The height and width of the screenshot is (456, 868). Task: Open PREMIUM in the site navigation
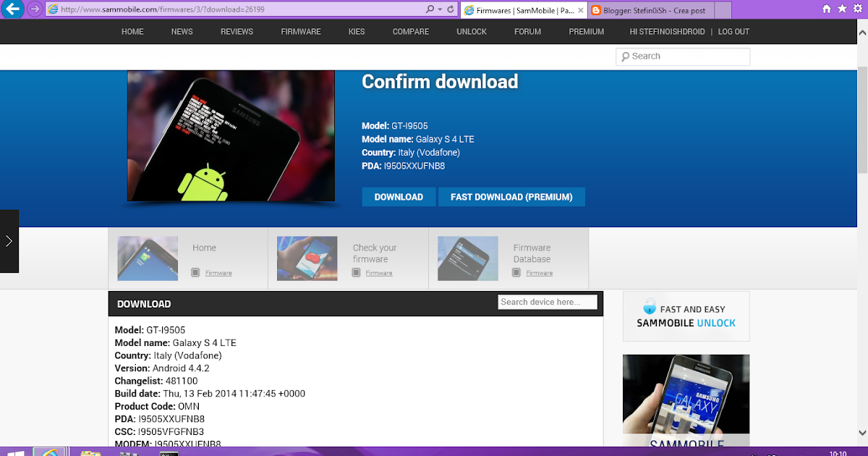click(587, 32)
